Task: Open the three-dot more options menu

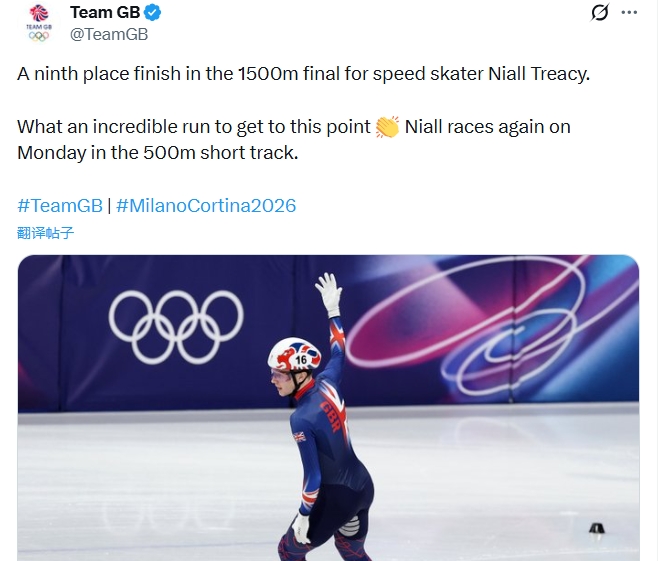Action: [629, 13]
